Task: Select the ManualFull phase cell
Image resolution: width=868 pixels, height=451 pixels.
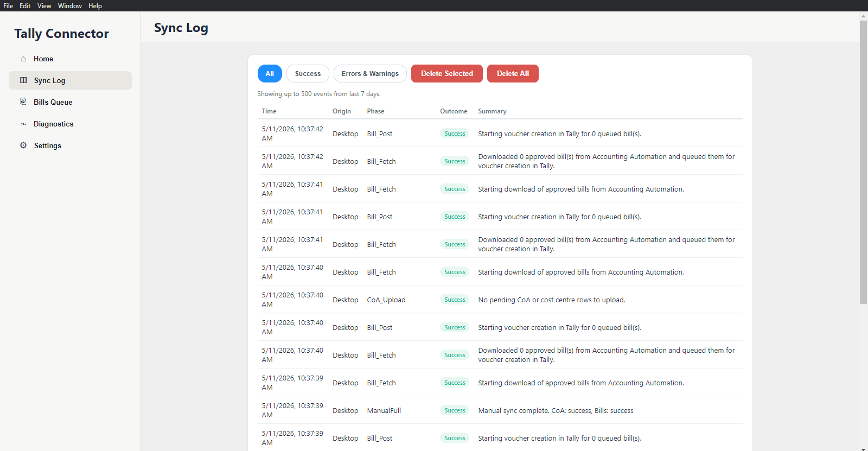Action: click(x=384, y=410)
